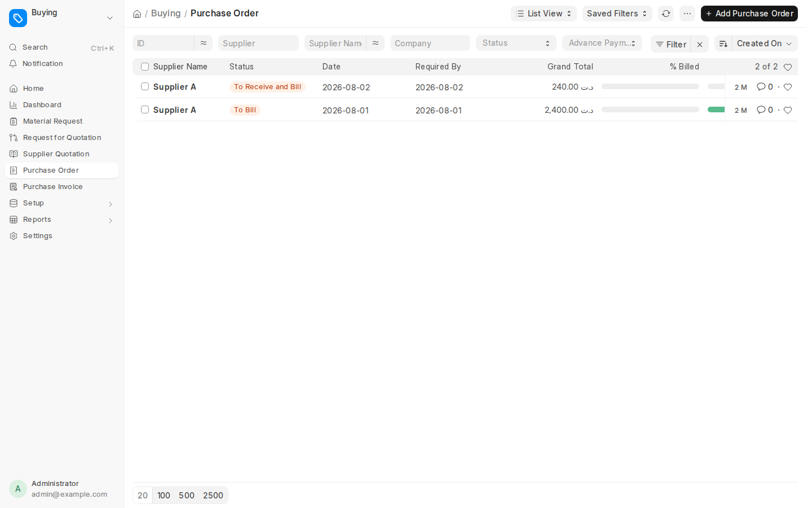Image resolution: width=812 pixels, height=508 pixels.
Task: Open the Filter button
Action: click(x=671, y=44)
